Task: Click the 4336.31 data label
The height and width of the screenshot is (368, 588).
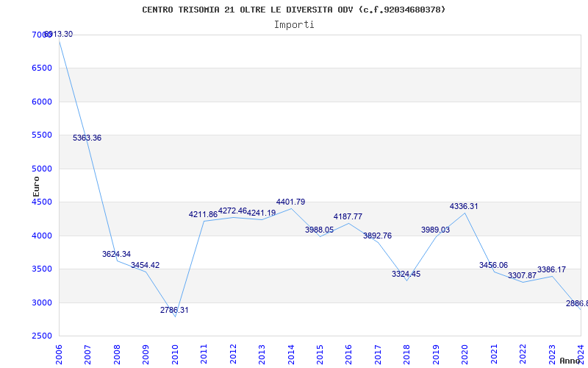Action: [x=464, y=207]
